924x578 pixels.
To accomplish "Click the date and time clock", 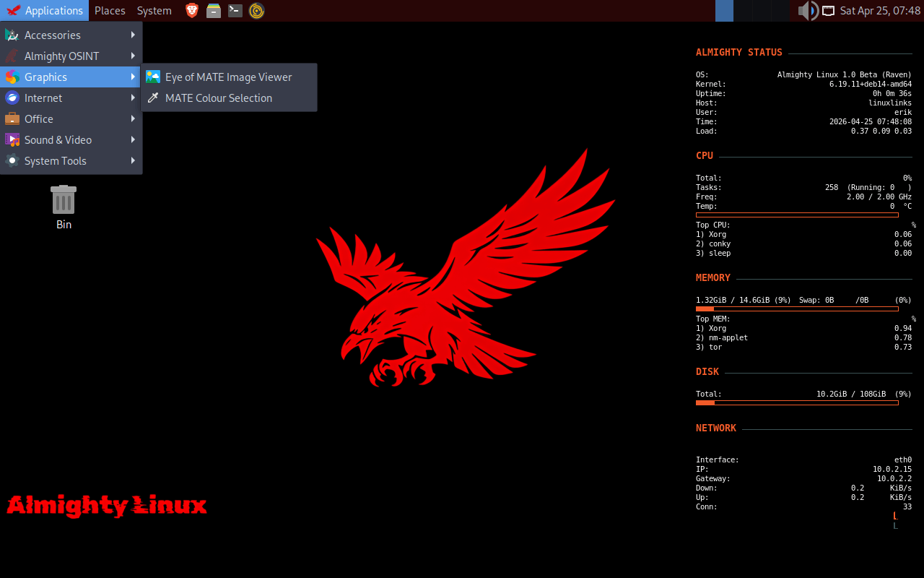I will tap(880, 11).
